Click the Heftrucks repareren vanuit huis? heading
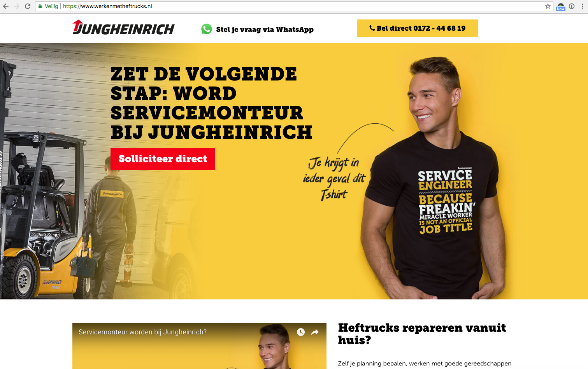Viewport: 588px width, 369px height. [x=422, y=334]
